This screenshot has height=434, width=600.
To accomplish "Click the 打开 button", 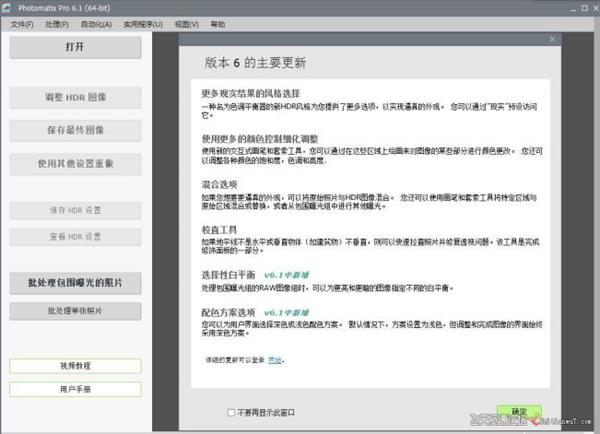I will pyautogui.click(x=75, y=47).
